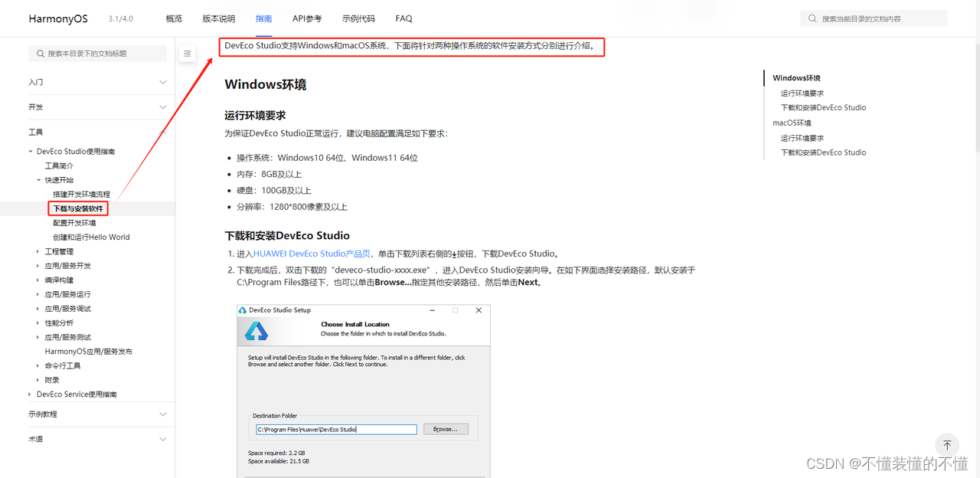This screenshot has width=980, height=478.
Task: Click the search magnifier icon in the top search box
Action: coord(813,18)
